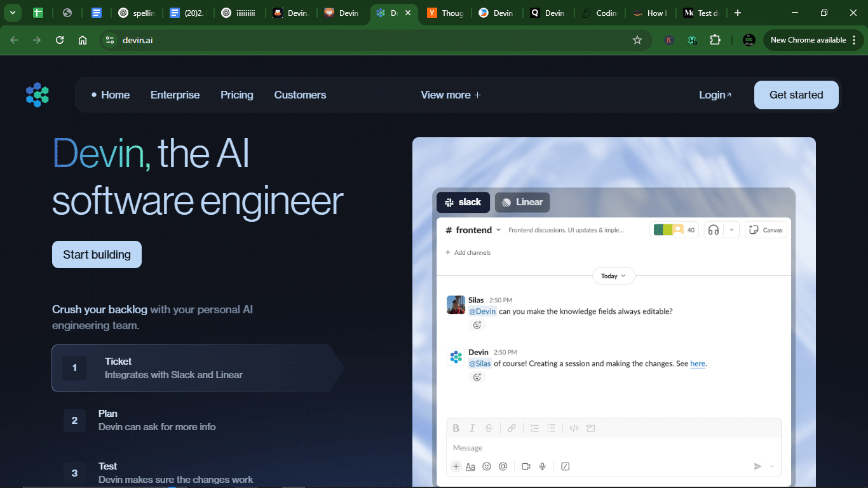Open the Chrome profile avatar

749,40
